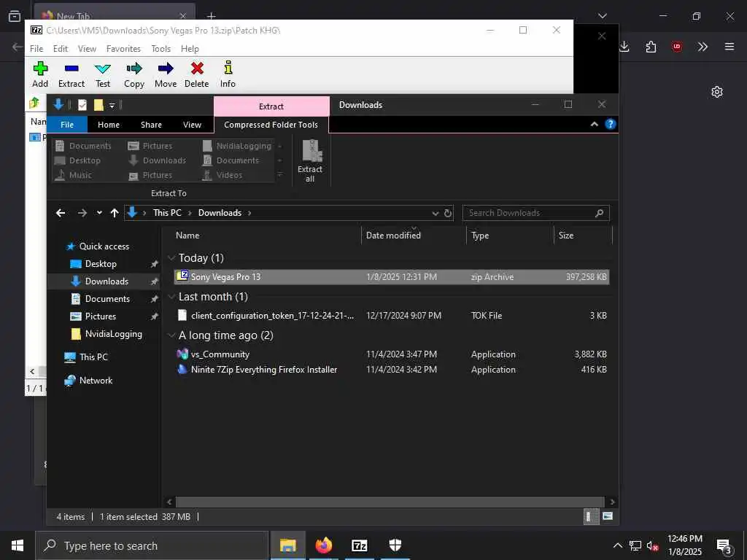The image size is (747, 560).
Task: Click Network in the navigation pane
Action: pyautogui.click(x=96, y=381)
